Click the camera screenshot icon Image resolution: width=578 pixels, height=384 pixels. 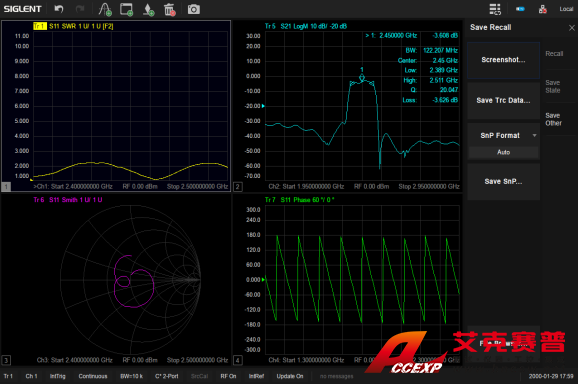[x=194, y=9]
